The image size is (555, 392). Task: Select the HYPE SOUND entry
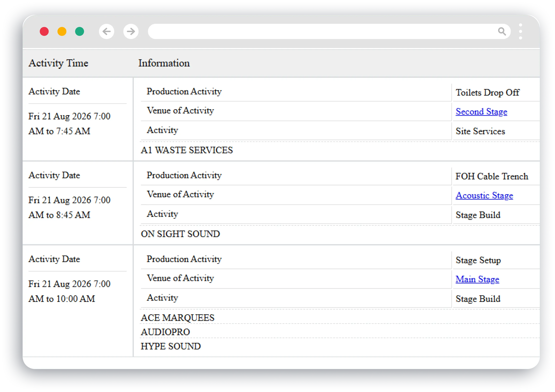[x=171, y=346]
